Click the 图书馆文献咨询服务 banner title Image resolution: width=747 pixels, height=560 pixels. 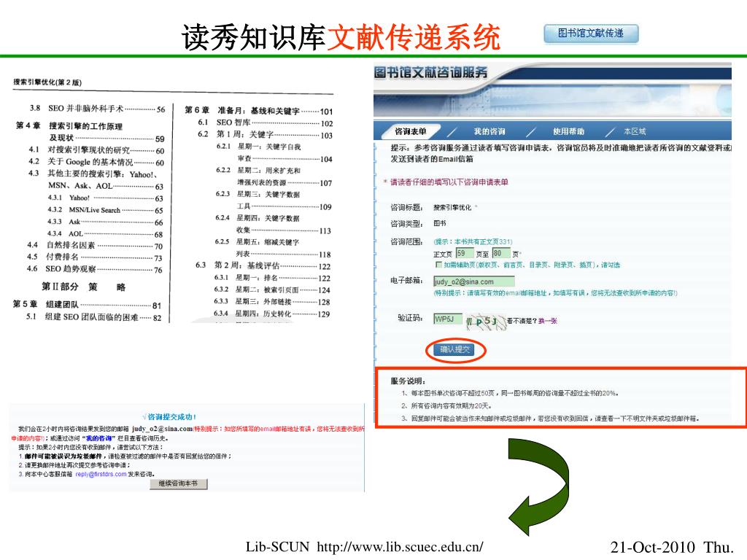click(x=430, y=72)
